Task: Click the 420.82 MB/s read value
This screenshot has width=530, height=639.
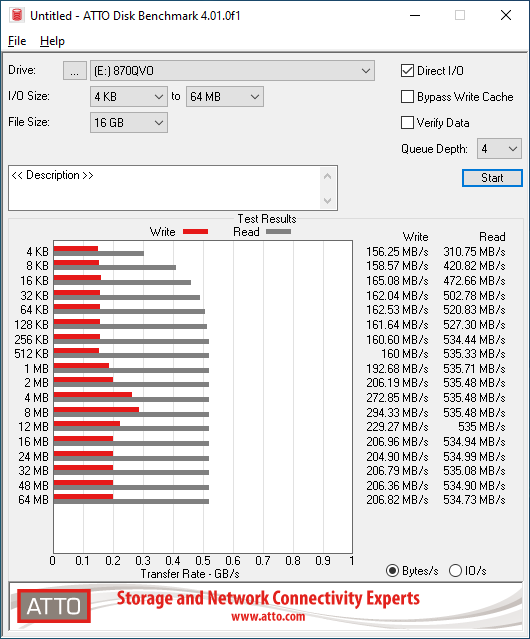Action: 474,266
